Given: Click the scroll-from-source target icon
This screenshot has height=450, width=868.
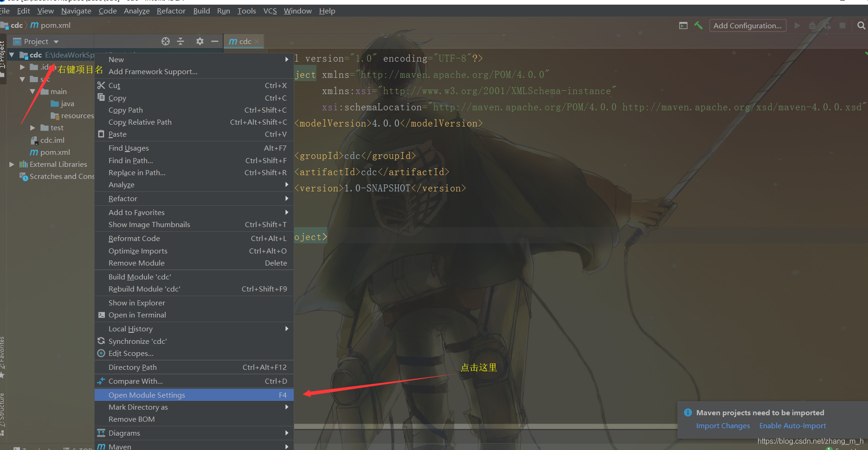Looking at the screenshot, I should click(166, 41).
